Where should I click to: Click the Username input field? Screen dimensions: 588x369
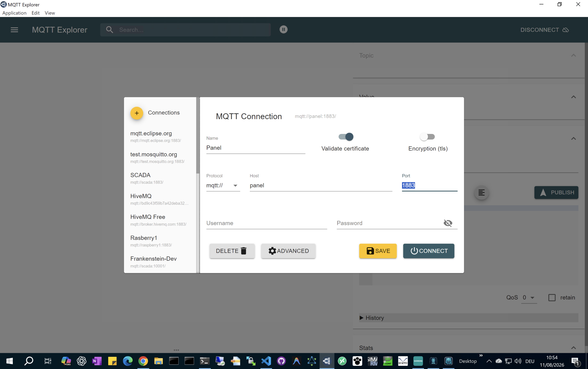pyautogui.click(x=266, y=223)
